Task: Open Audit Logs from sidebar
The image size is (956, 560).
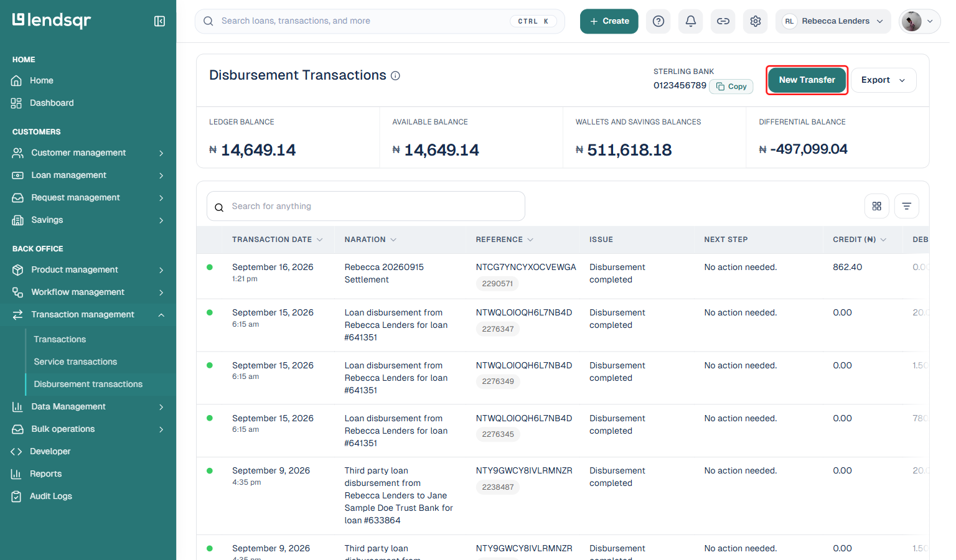Action: [51, 497]
